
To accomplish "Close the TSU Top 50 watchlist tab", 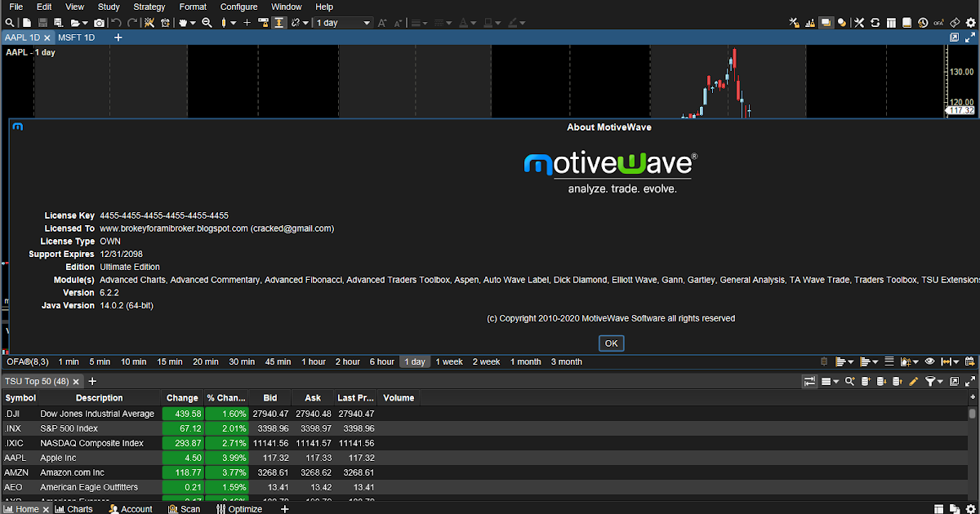I will click(75, 381).
